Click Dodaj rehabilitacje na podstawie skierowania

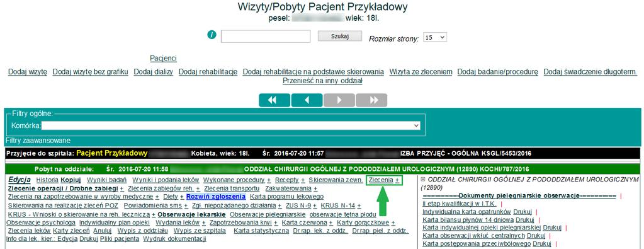(314, 72)
